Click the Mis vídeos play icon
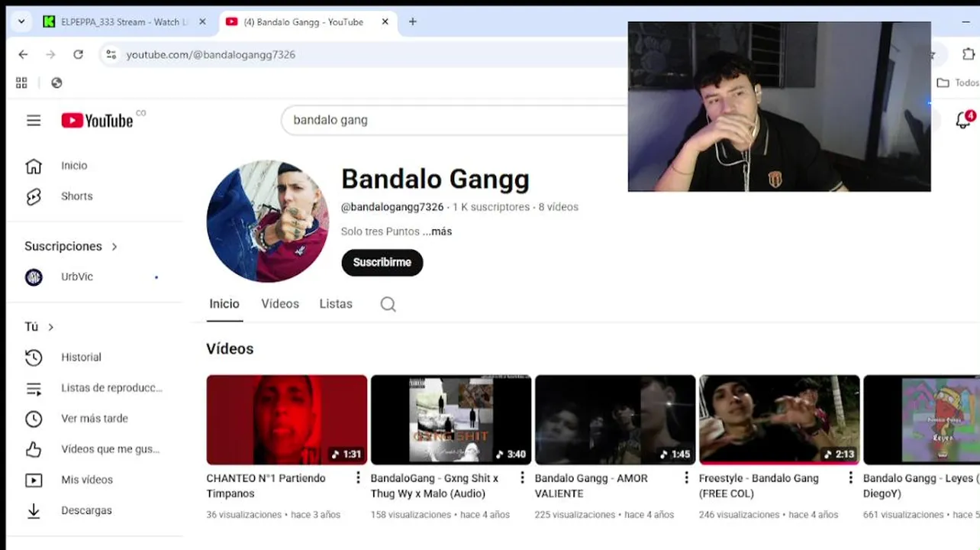Screen dimensions: 980x550 34,480
